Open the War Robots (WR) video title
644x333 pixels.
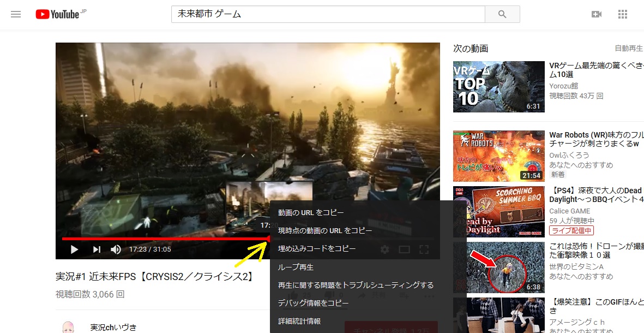click(x=597, y=139)
